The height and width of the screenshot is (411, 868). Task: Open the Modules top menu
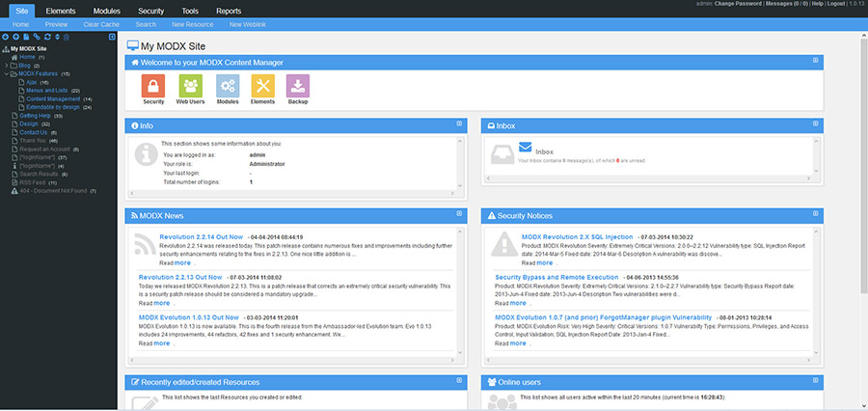pyautogui.click(x=107, y=11)
